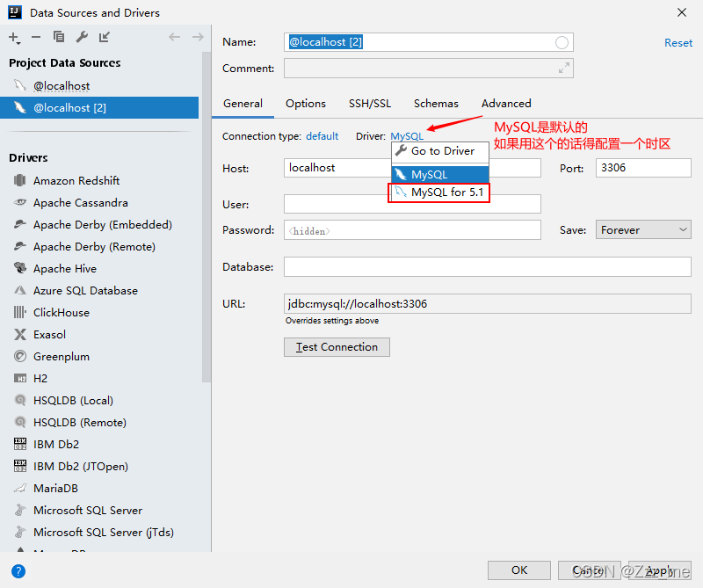Choose Go to Driver menu item

(440, 151)
